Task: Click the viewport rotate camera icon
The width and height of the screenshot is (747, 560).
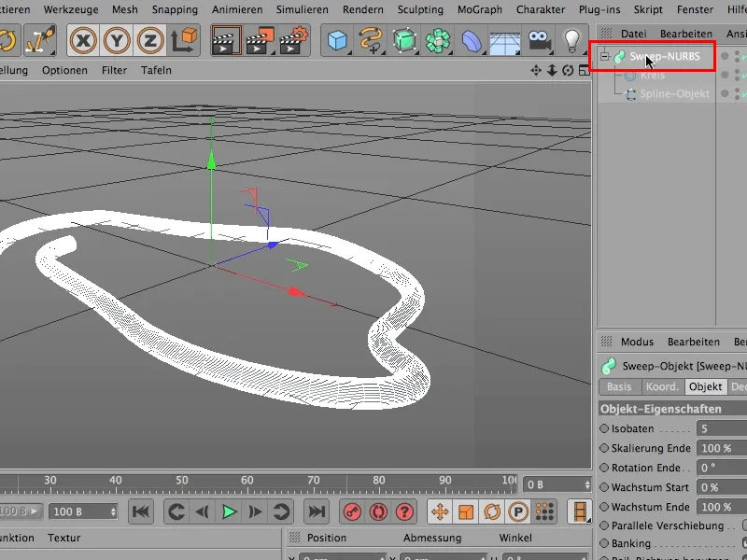Action: click(568, 71)
